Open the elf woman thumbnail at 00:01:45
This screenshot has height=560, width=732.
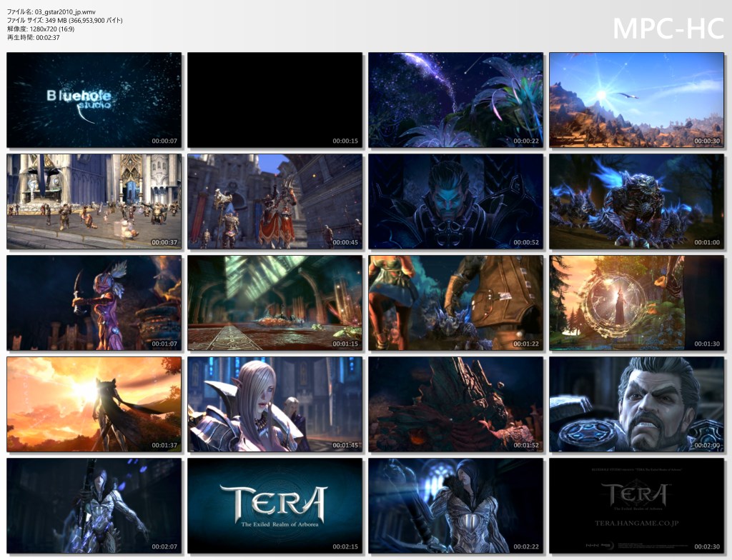[x=275, y=404]
